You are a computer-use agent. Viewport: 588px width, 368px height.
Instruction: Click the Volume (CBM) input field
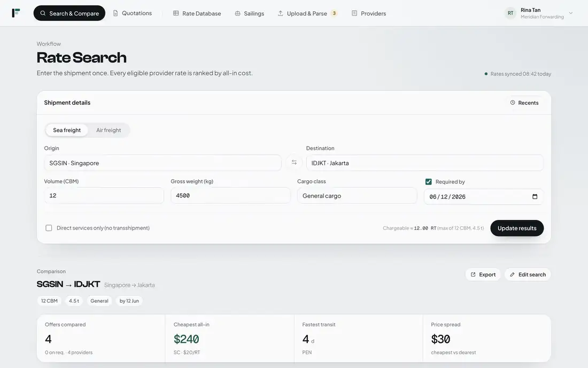click(x=104, y=195)
